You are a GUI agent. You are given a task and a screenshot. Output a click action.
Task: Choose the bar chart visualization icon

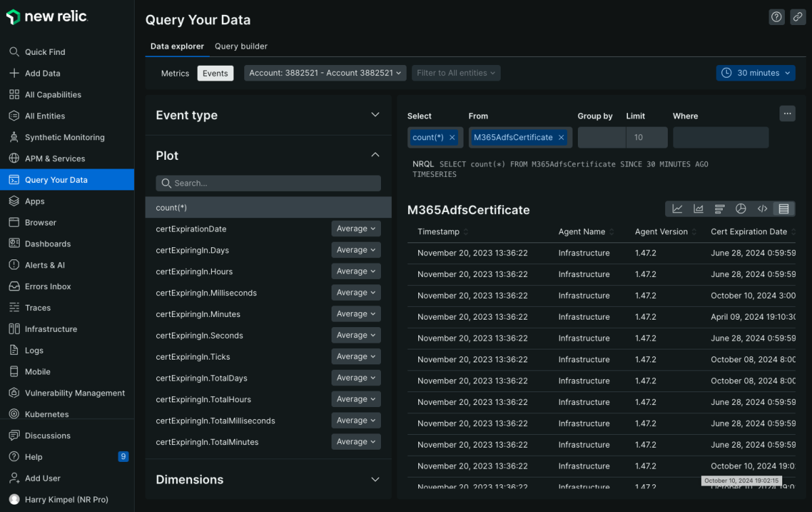[719, 209]
